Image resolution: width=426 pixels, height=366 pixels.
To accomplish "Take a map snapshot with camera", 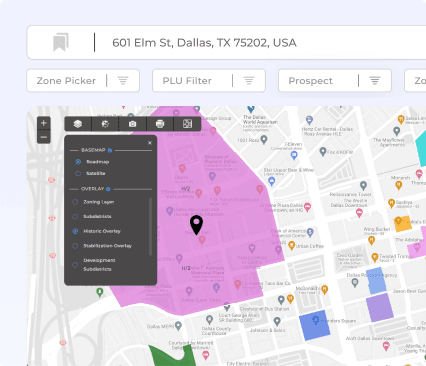I will tap(132, 124).
